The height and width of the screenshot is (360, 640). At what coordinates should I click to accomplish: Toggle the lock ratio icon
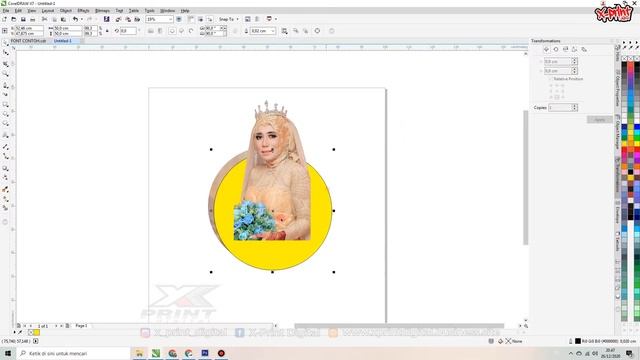tap(107, 31)
